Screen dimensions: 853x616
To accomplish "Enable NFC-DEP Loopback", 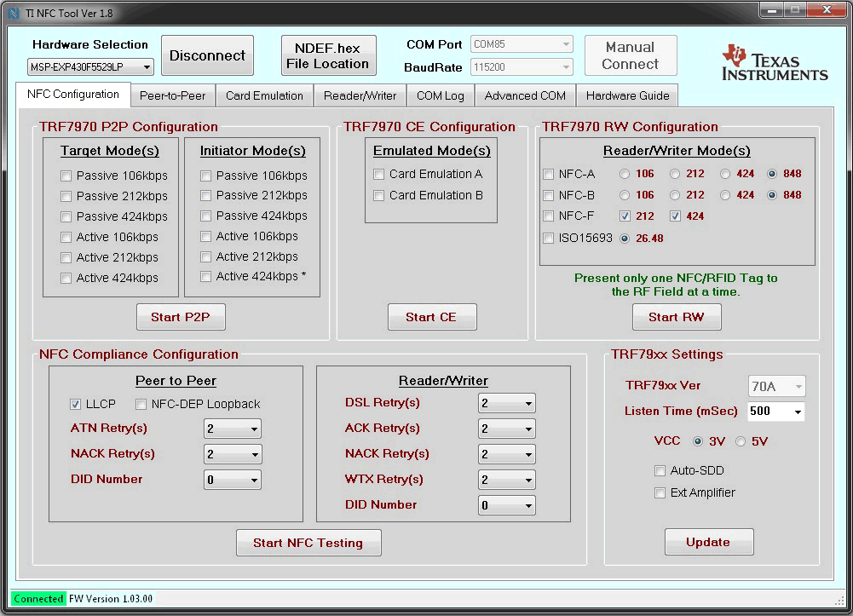I will (x=141, y=404).
